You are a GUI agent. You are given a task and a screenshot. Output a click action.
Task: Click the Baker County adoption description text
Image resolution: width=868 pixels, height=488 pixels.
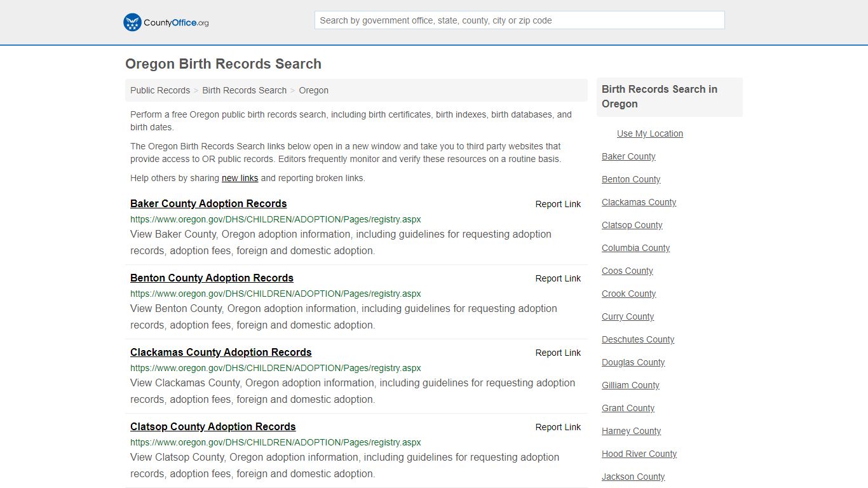pos(341,242)
